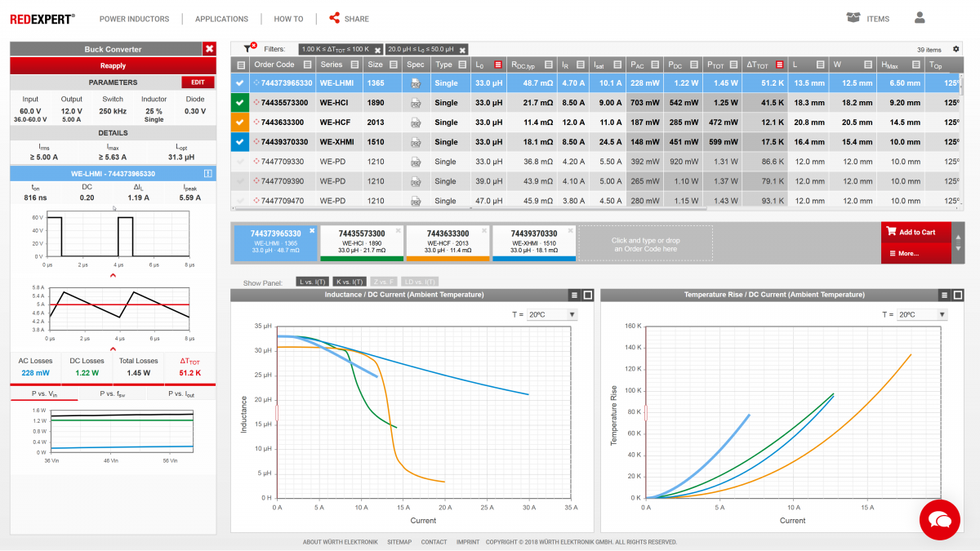Image resolution: width=980 pixels, height=551 pixels.
Task: Click the REDEXPERT logo
Action: tap(42, 18)
